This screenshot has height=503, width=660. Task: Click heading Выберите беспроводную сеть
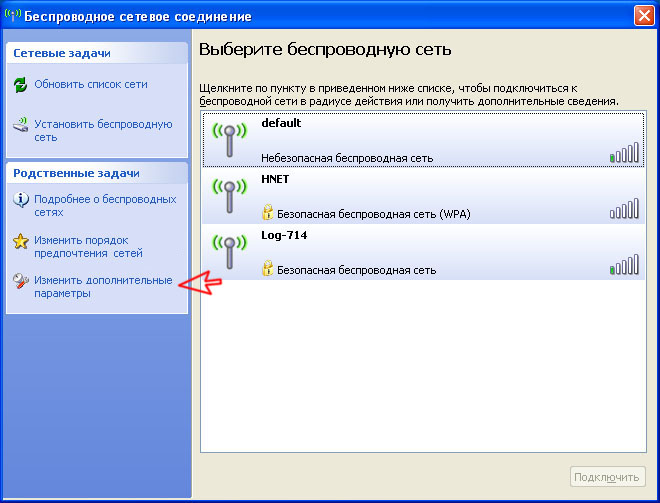[x=325, y=50]
